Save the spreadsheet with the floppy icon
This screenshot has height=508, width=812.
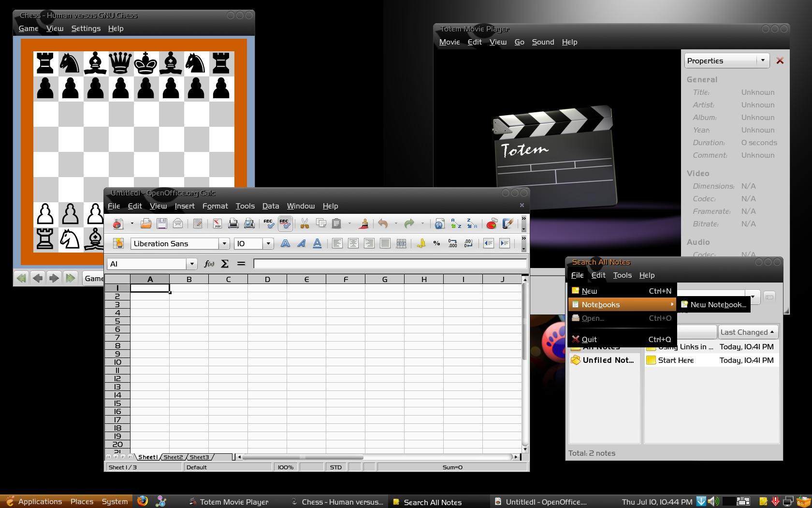162,224
